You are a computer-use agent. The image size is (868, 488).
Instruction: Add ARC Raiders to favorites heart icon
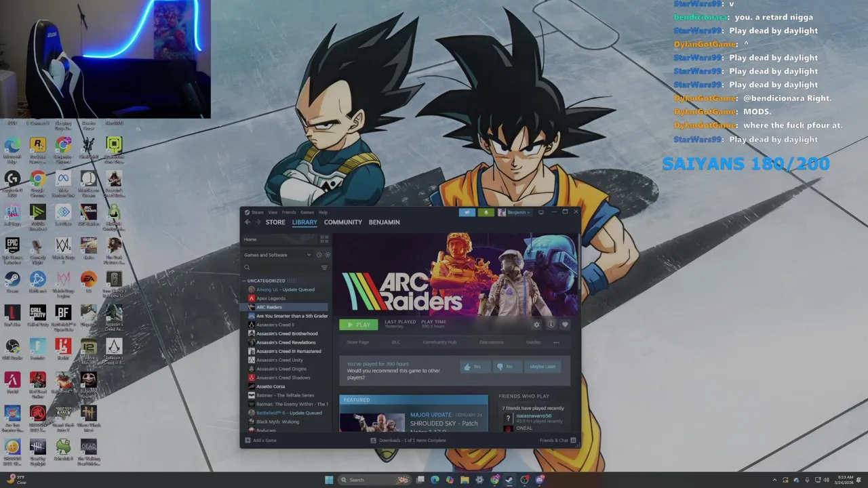click(x=565, y=325)
